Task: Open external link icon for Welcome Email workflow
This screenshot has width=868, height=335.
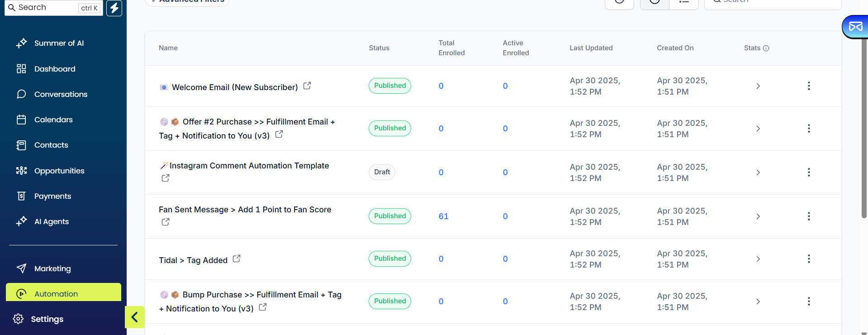Action: tap(307, 86)
